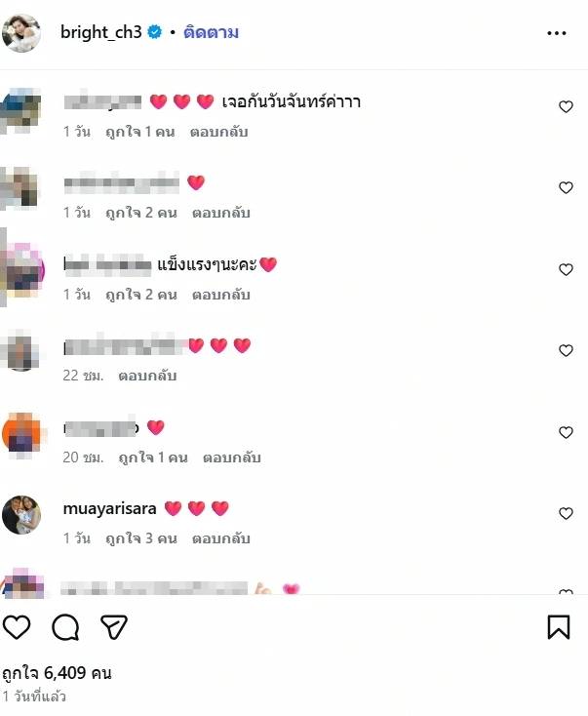Save the post with the bookmark icon
The height and width of the screenshot is (716, 588).
[x=559, y=627]
